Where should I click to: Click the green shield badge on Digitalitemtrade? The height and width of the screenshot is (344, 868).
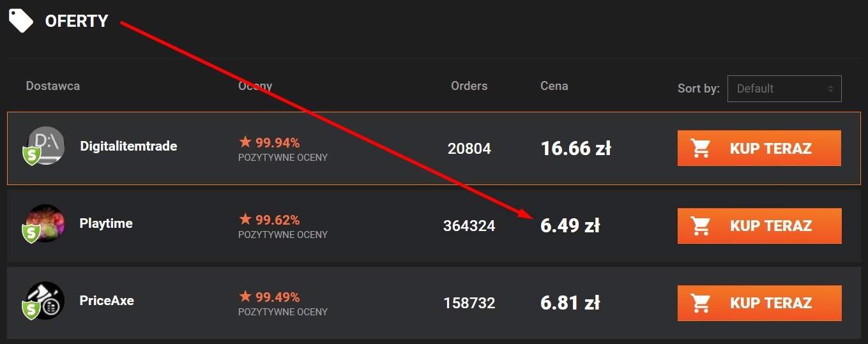point(32,155)
